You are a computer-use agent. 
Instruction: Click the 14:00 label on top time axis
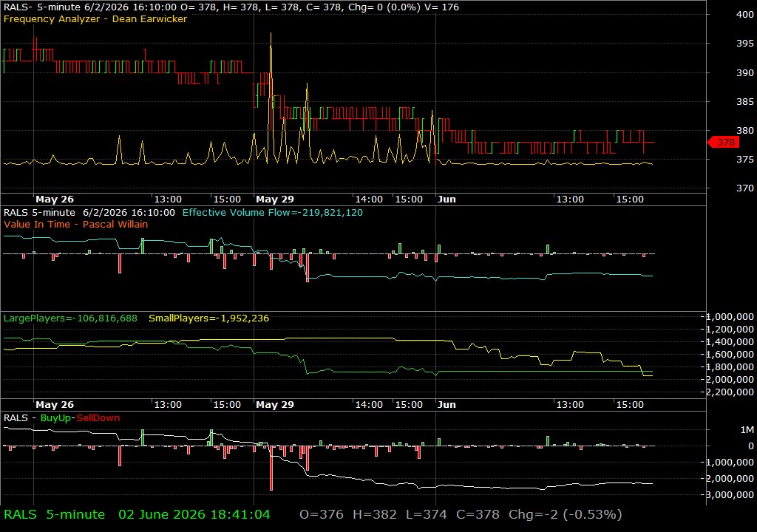click(x=369, y=199)
